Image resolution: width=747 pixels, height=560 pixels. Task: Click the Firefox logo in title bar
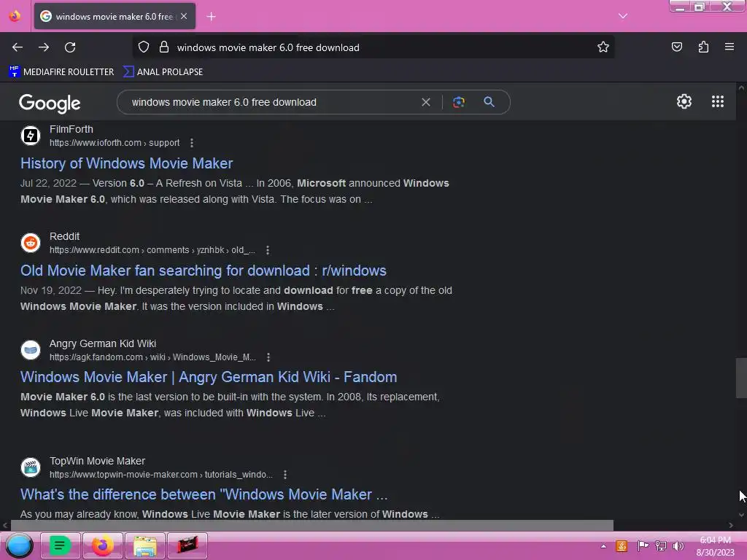pyautogui.click(x=15, y=16)
